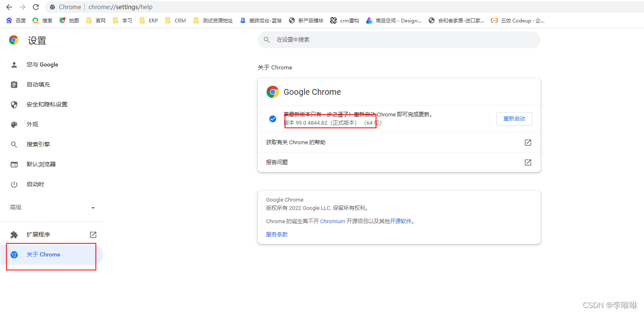Click the external-link icon for Chrome help
Viewport: 644px width, 313px height.
pos(528,143)
